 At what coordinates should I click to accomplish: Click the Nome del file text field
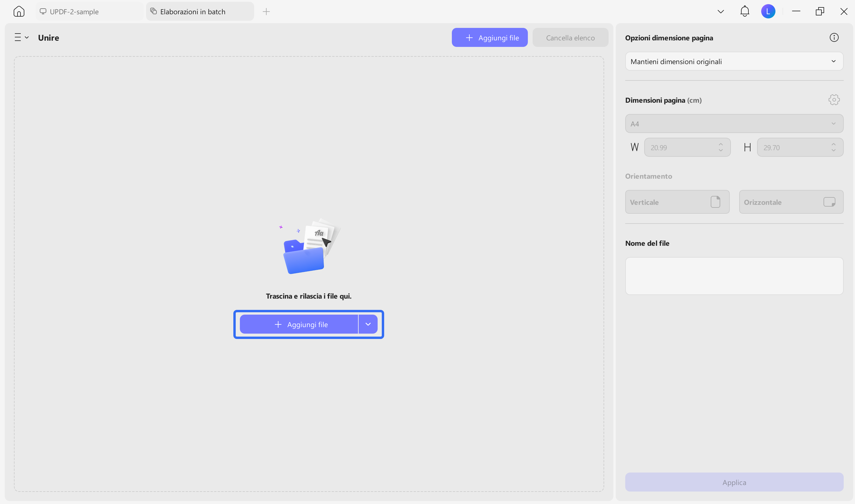click(x=734, y=276)
